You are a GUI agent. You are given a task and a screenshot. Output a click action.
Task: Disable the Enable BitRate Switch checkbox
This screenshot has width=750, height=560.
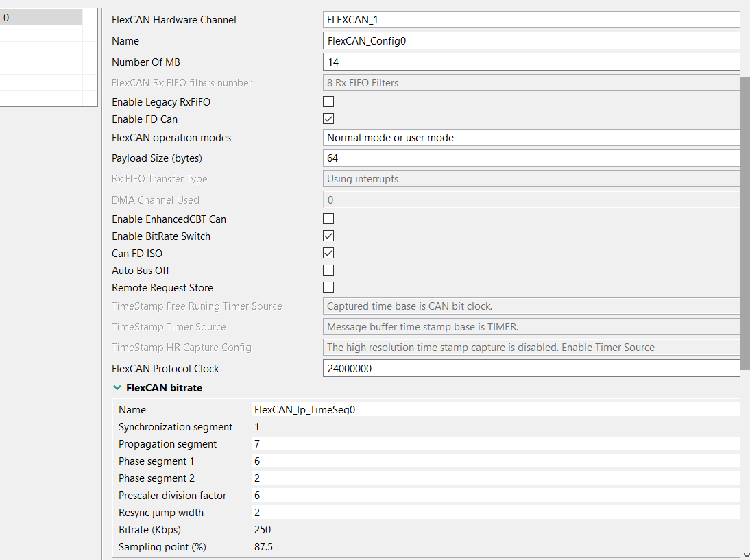[328, 236]
